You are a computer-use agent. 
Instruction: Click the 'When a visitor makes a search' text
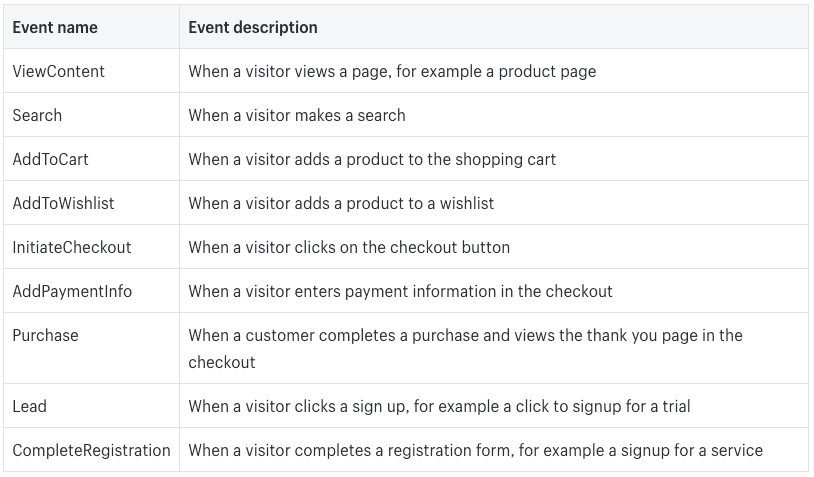297,115
